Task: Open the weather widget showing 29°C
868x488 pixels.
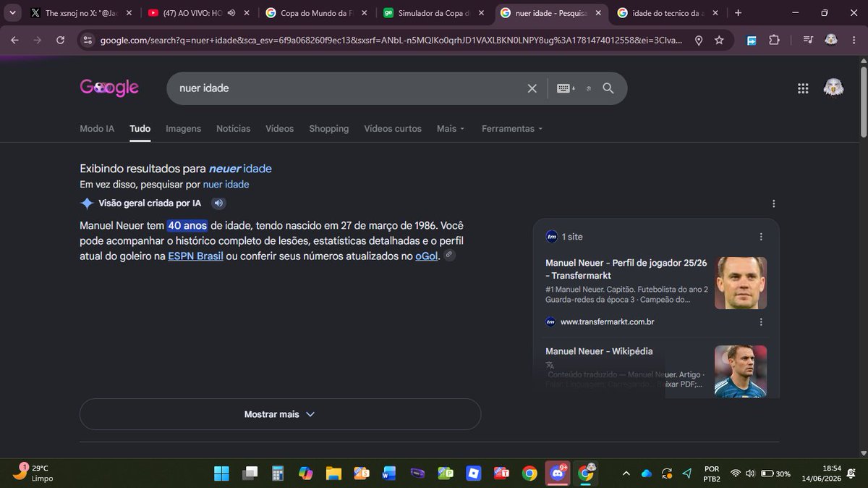Action: 33,474
